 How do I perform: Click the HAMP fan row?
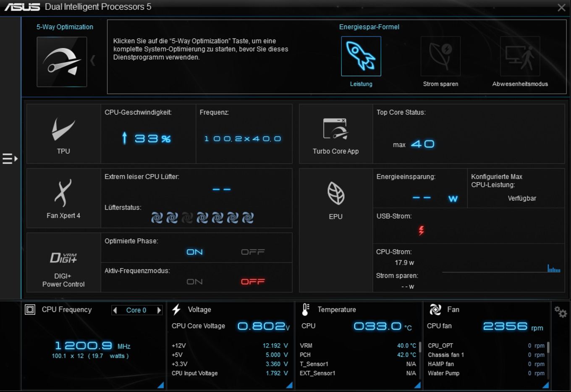tap(486, 364)
